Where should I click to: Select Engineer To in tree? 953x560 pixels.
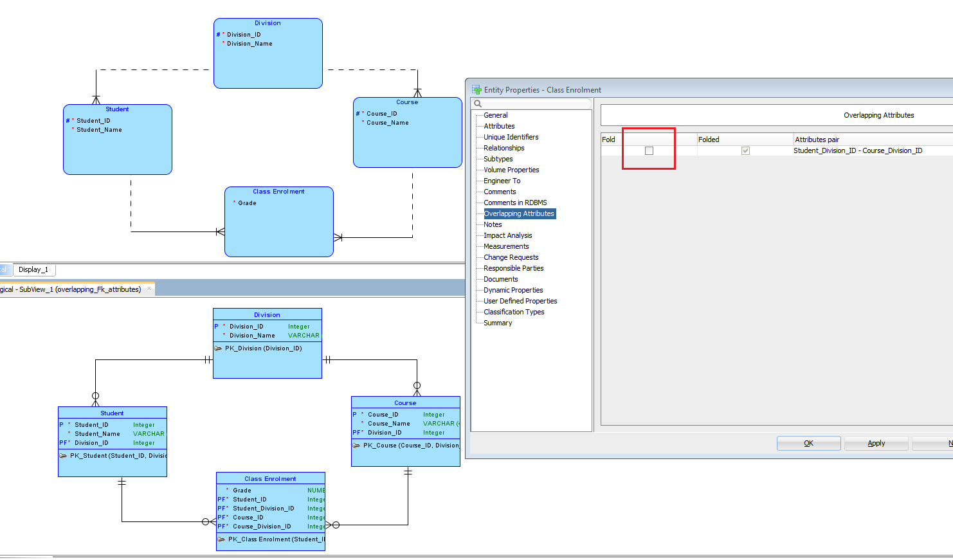point(502,181)
